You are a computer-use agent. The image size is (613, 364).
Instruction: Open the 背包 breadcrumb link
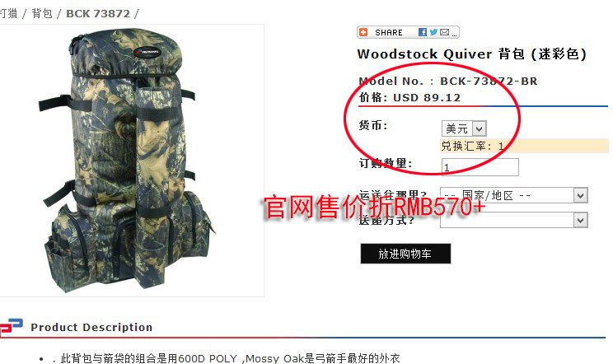pos(42,13)
